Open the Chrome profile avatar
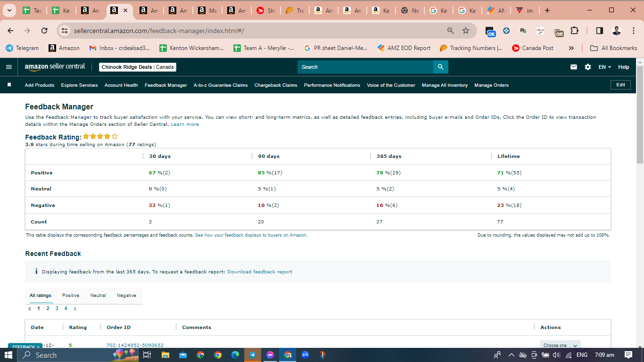Screen dimensions: 644x362 tap(617, 31)
